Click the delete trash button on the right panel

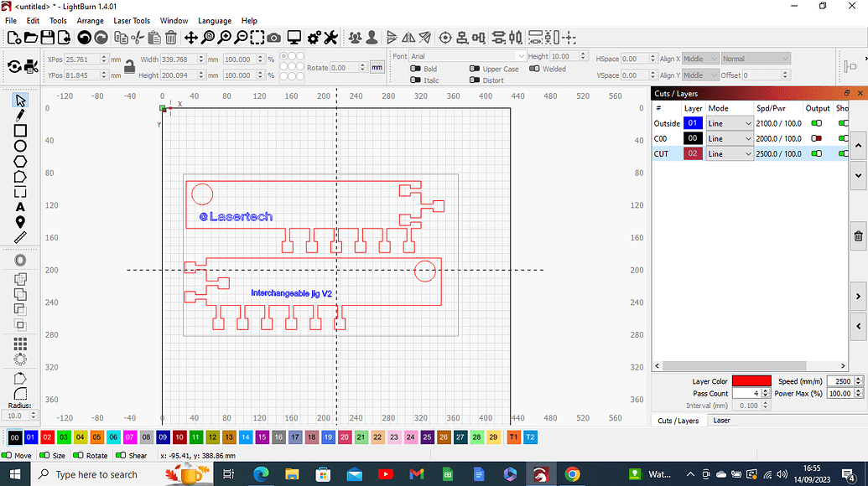coord(857,235)
